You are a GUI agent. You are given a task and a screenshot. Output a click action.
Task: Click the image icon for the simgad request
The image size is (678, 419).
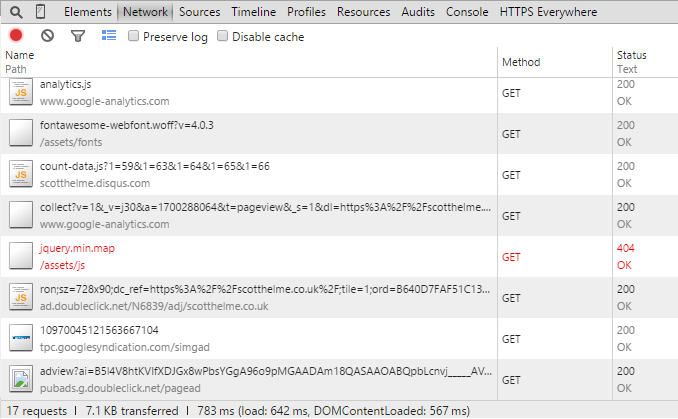click(22, 337)
